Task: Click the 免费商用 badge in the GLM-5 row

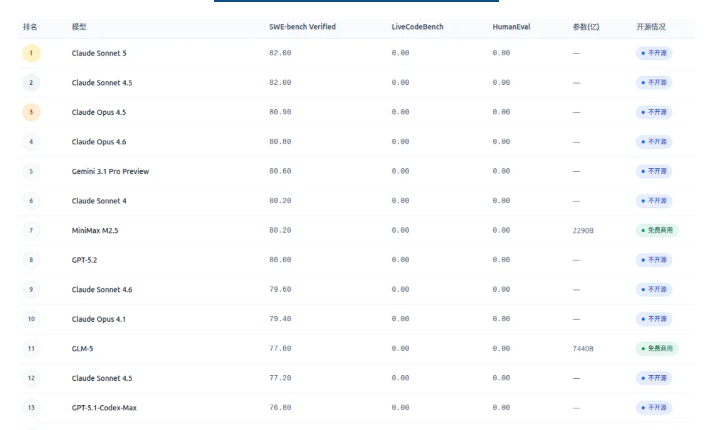Action: point(657,349)
